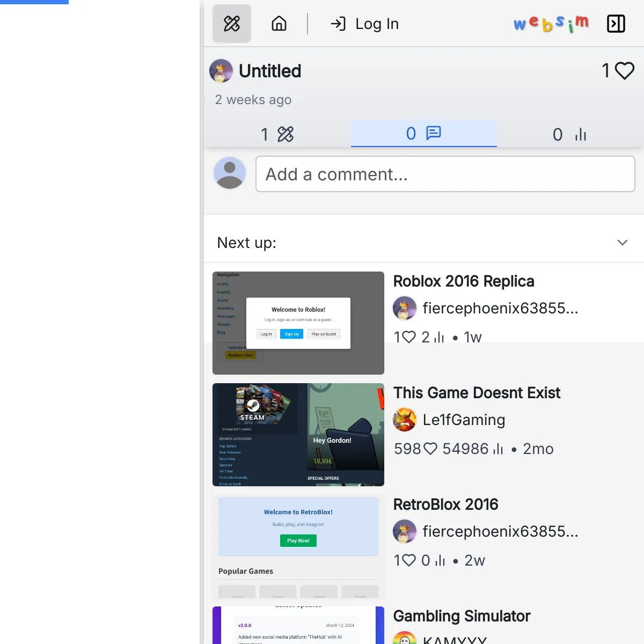Open the RetroBlox 2016 title
The width and height of the screenshot is (644, 644).
point(446,504)
